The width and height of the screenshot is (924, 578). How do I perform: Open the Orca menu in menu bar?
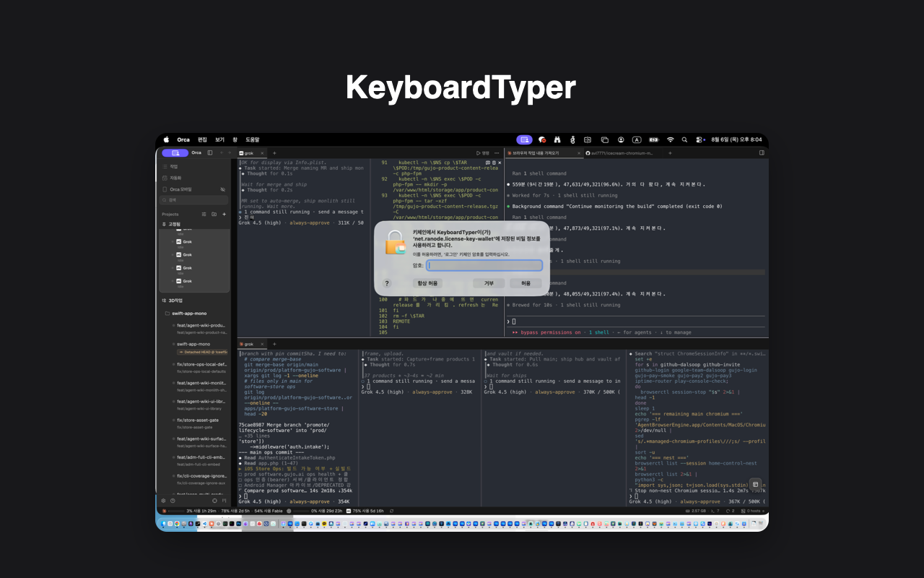coord(184,139)
